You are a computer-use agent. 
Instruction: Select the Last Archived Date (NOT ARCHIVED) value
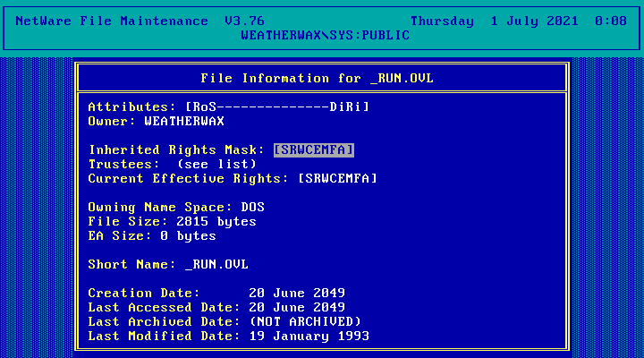pos(304,321)
